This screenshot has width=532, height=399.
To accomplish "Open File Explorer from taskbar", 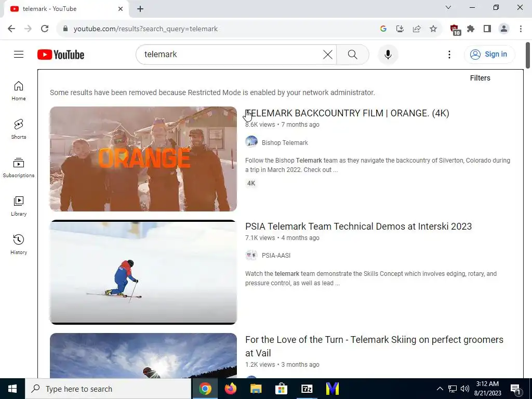I will (x=256, y=389).
